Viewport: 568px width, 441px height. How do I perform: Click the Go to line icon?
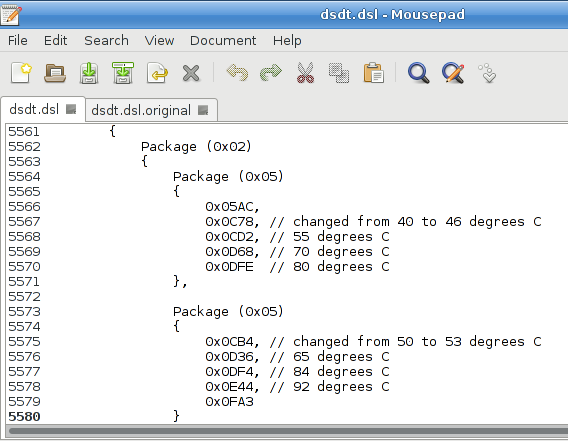click(487, 73)
